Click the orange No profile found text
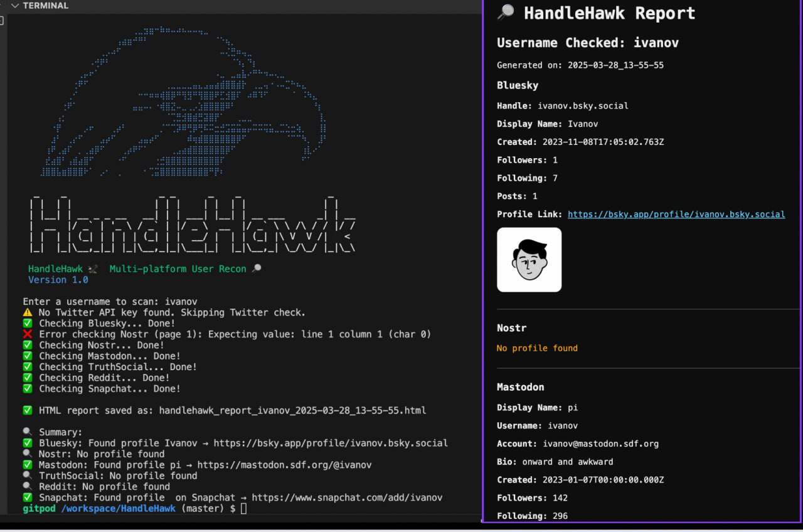This screenshot has width=803, height=532. (x=537, y=348)
